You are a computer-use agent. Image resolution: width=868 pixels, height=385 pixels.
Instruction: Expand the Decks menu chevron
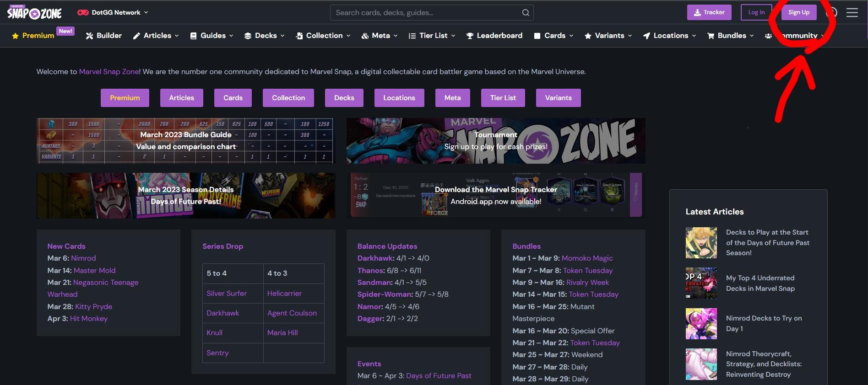[282, 36]
